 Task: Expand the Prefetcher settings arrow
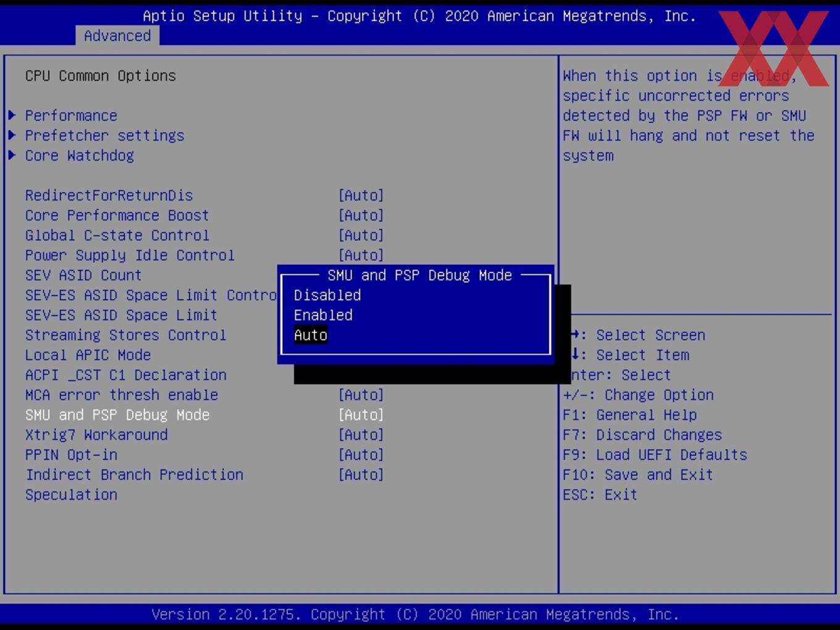(12, 135)
